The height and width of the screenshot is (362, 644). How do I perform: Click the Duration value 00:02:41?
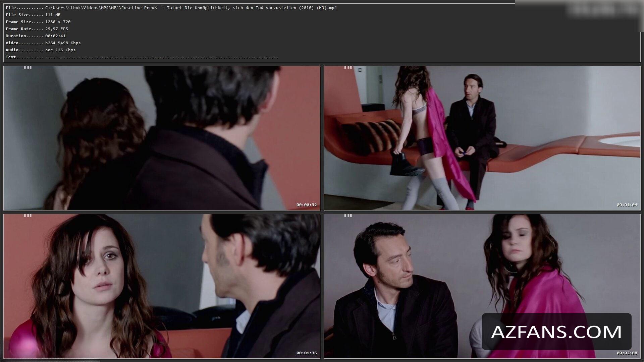tap(55, 36)
